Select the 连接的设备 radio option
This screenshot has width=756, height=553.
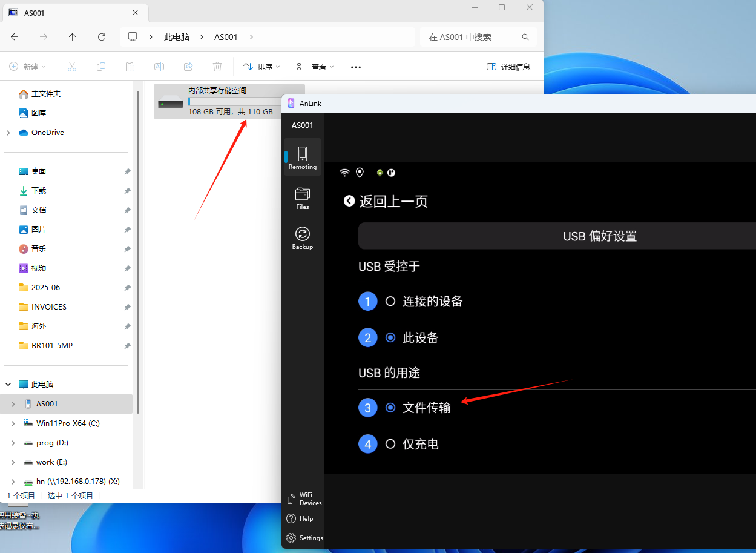coord(390,301)
